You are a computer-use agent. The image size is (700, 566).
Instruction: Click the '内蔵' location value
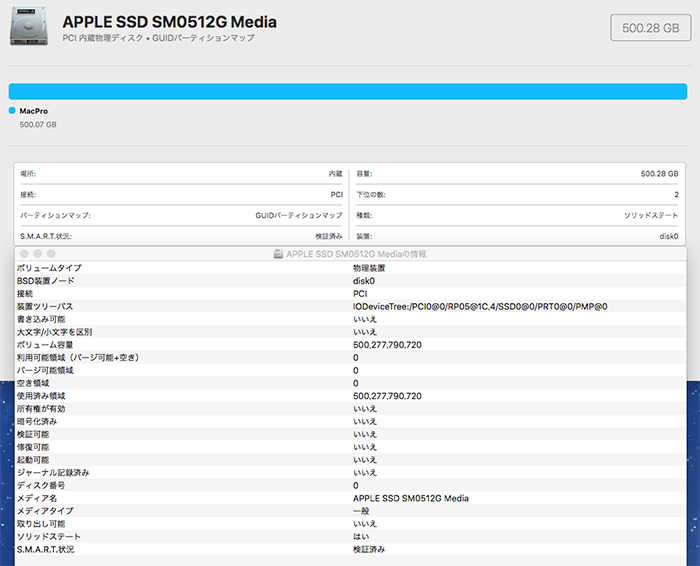coord(335,174)
